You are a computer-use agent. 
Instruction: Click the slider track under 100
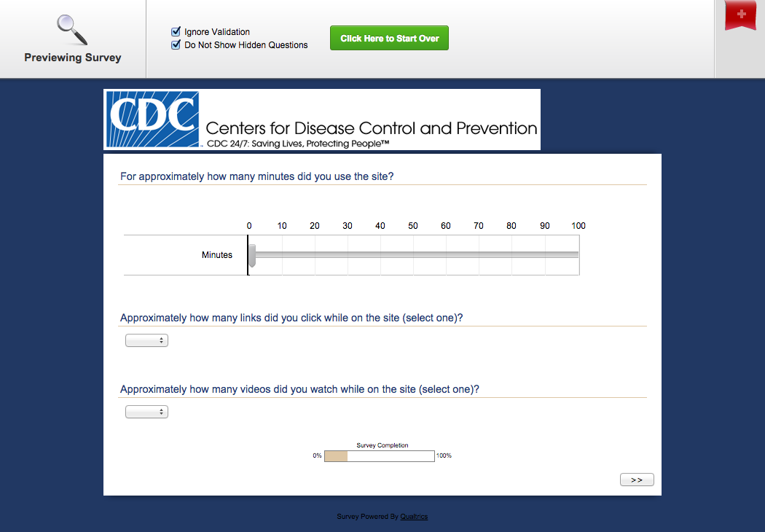(x=578, y=254)
